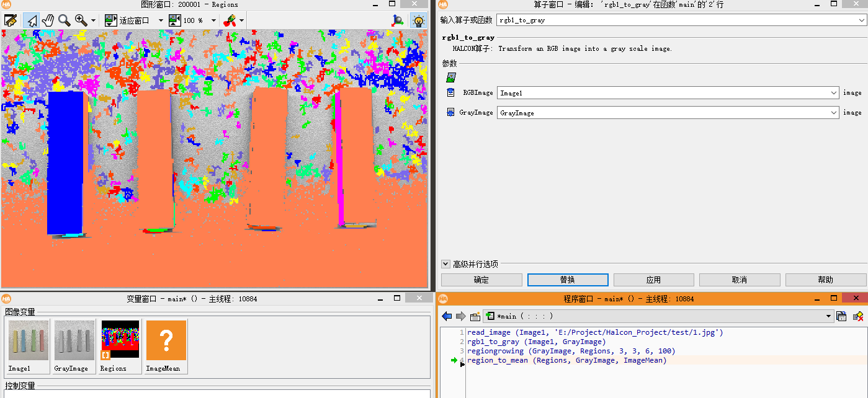Image resolution: width=868 pixels, height=398 pixels.
Task: Click the 3D plot mode icon
Action: pyautogui.click(x=398, y=20)
